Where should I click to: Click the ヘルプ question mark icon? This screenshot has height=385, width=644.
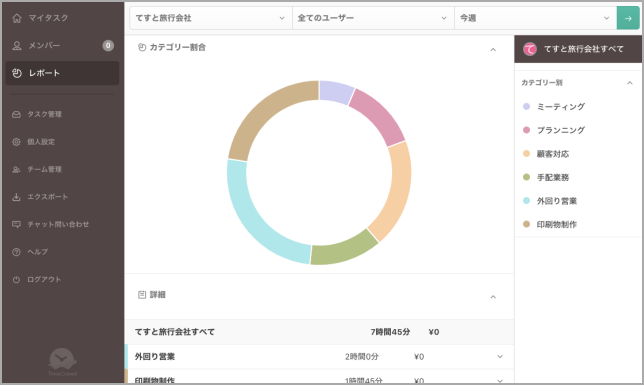coord(16,252)
